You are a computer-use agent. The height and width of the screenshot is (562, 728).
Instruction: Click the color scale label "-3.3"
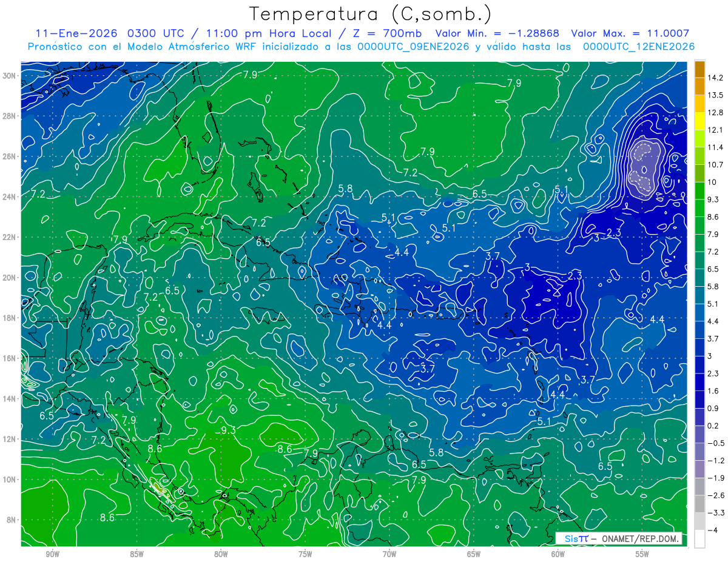[715, 513]
